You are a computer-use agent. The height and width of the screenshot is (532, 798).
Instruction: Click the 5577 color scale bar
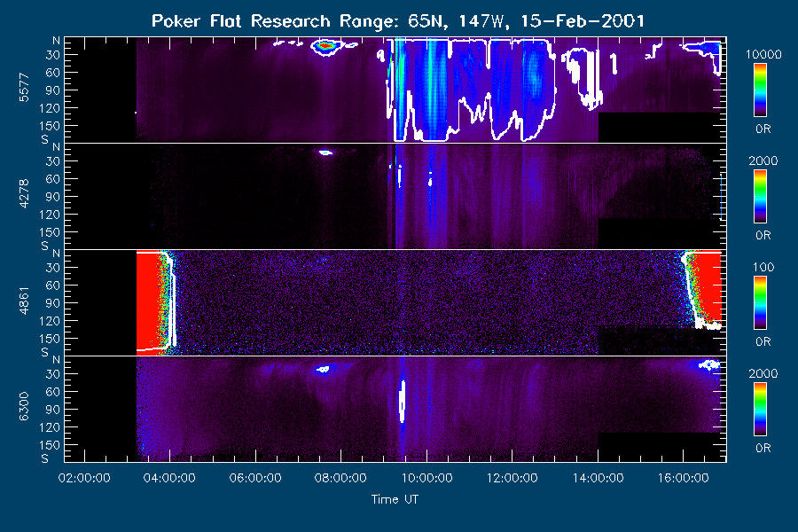(760, 90)
